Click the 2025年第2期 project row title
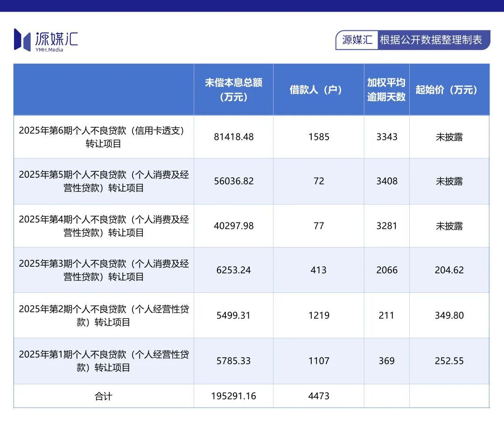This screenshot has height=423, width=504. click(104, 315)
